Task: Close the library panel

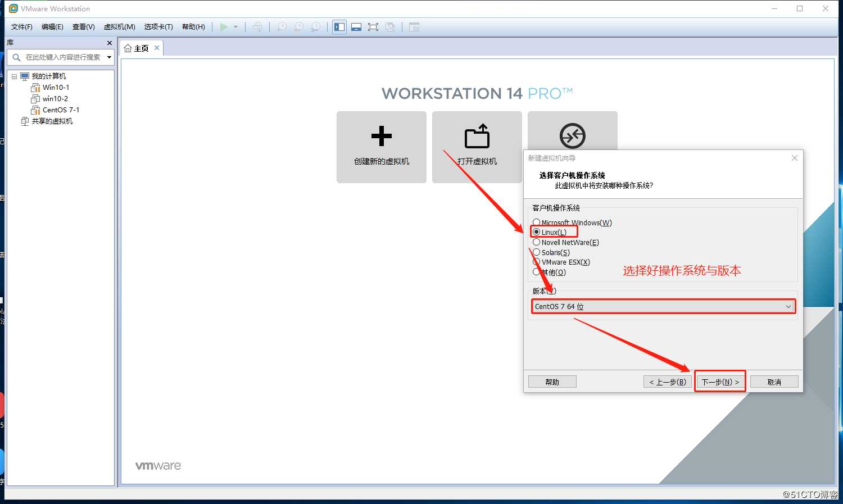Action: coord(110,43)
